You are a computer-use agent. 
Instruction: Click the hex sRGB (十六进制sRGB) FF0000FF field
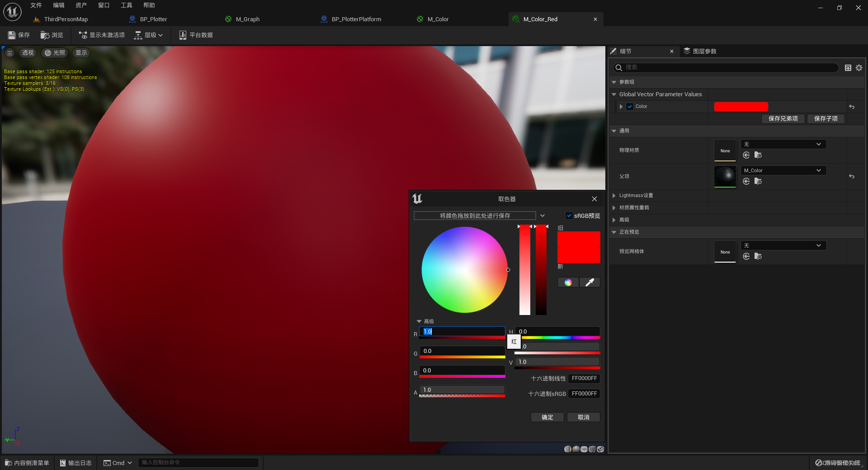coord(584,394)
